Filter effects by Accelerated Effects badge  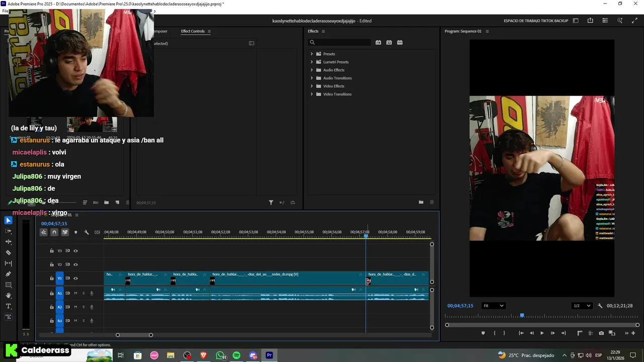(x=378, y=43)
